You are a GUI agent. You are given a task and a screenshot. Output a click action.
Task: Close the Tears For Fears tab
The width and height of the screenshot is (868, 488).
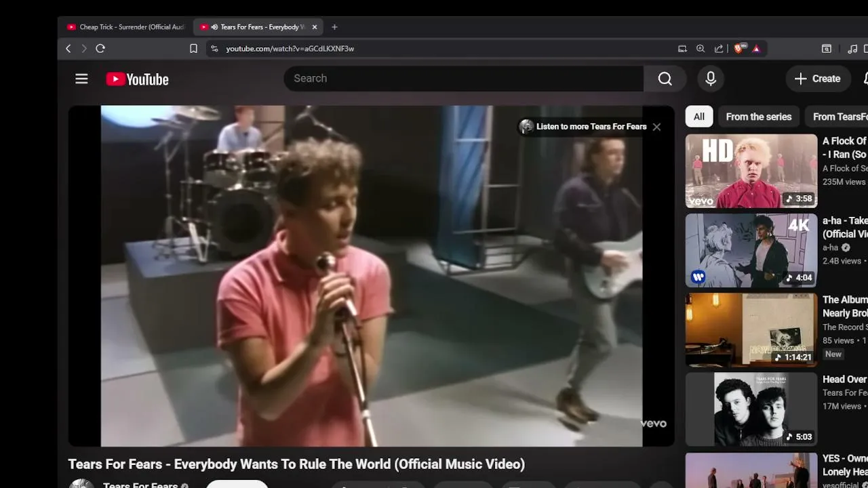tap(315, 27)
